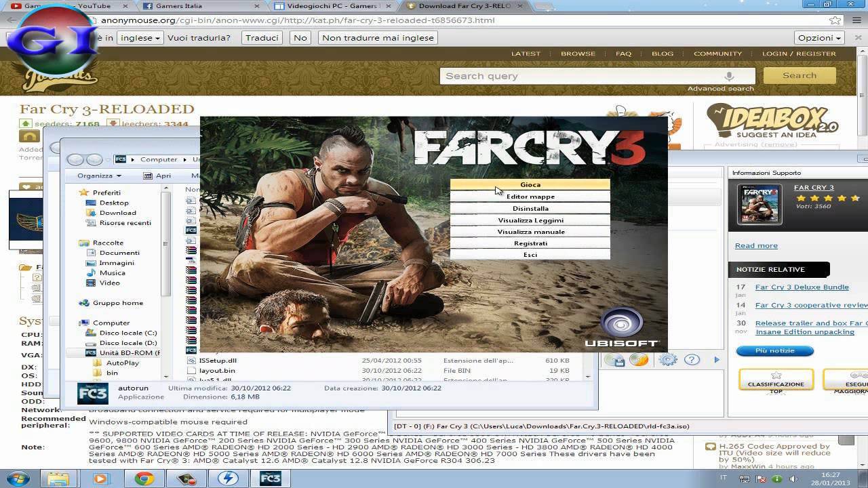Image resolution: width=868 pixels, height=488 pixels.
Task: Click LOGIN / REGISTER link
Action: point(799,54)
